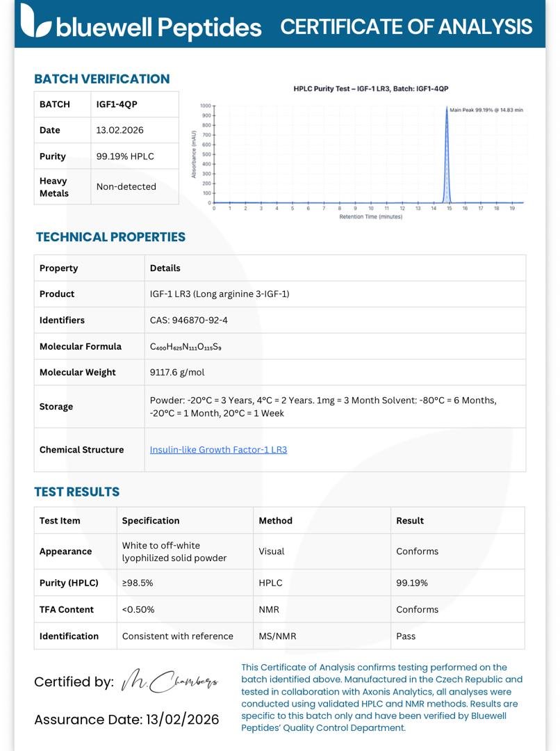Click the M. Chambers signature
Screen dimensions: 560x751
click(x=170, y=681)
